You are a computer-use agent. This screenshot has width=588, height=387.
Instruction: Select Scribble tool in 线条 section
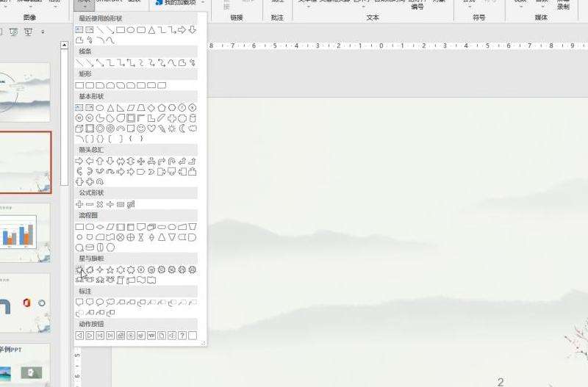pos(193,62)
